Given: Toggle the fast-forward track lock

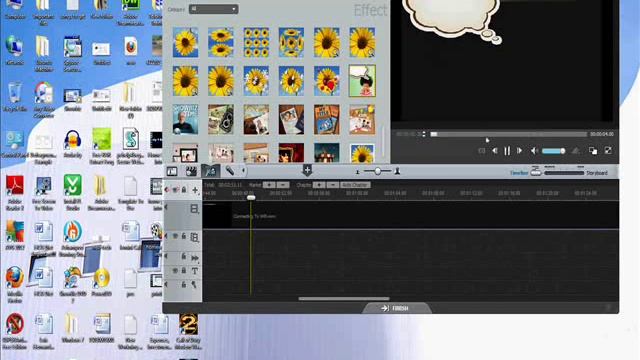Looking at the screenshot, I should pos(184,257).
